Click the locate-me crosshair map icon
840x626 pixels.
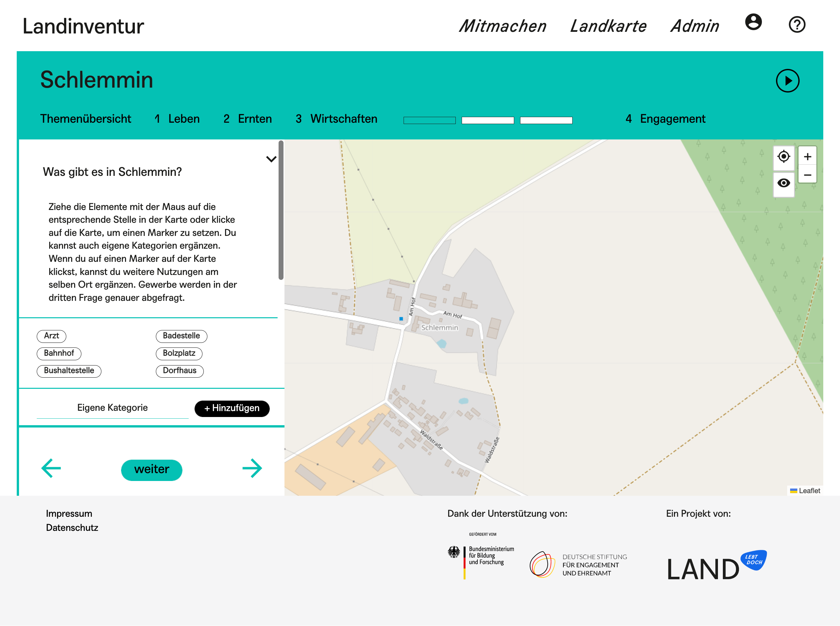pos(783,156)
